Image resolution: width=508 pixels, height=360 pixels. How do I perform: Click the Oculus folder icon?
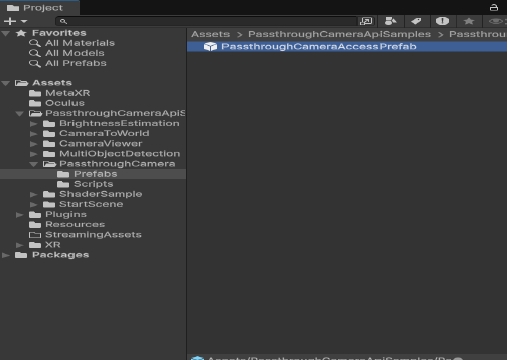pyautogui.click(x=35, y=103)
